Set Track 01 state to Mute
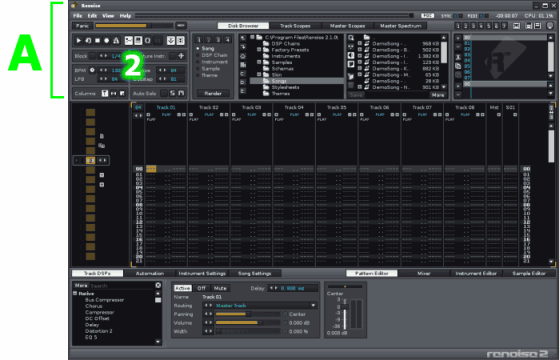560x360 pixels. [x=220, y=288]
